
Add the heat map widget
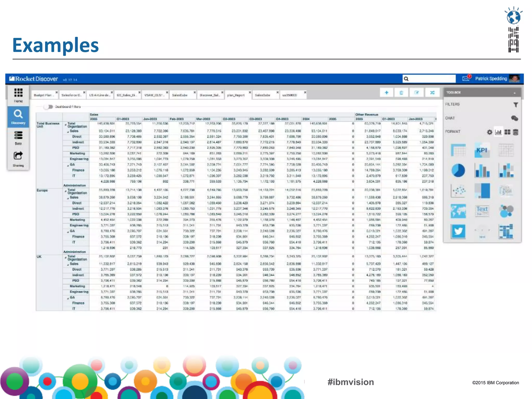pos(506,231)
